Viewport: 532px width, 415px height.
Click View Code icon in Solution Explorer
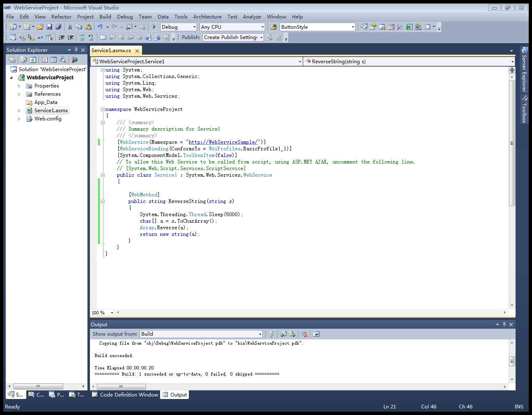click(45, 60)
